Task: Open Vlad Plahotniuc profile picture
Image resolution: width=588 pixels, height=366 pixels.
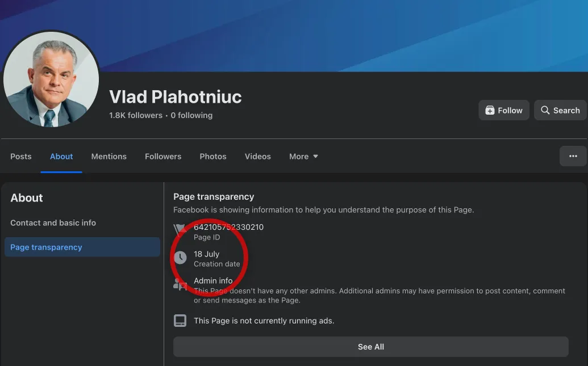Action: pos(51,79)
